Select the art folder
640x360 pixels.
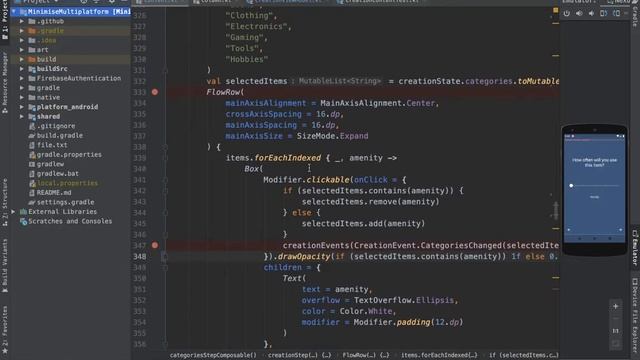click(42, 50)
